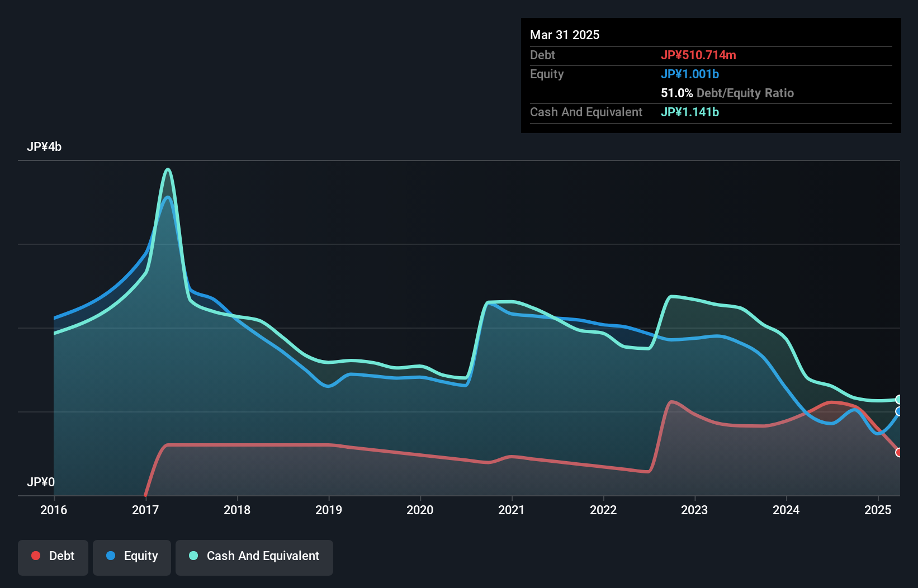
Task: Click the 2018 x-axis label
Action: [x=237, y=510]
